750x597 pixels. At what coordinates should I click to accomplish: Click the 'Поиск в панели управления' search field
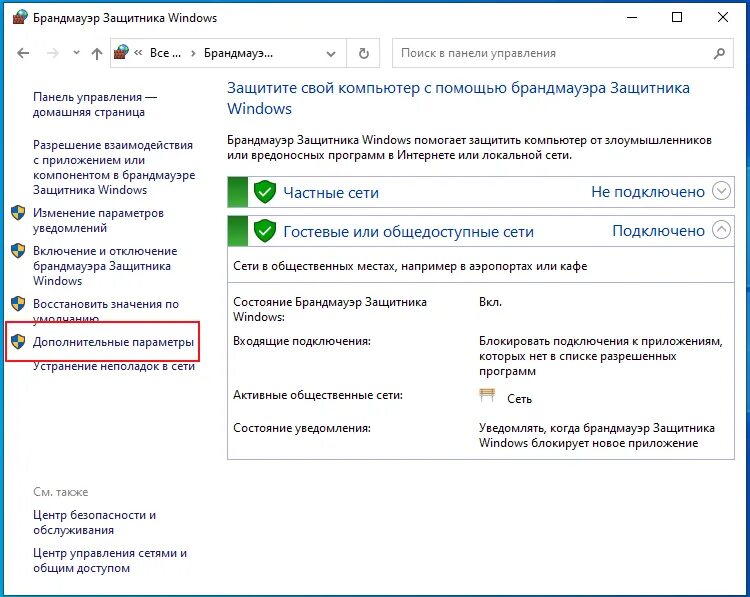(562, 53)
